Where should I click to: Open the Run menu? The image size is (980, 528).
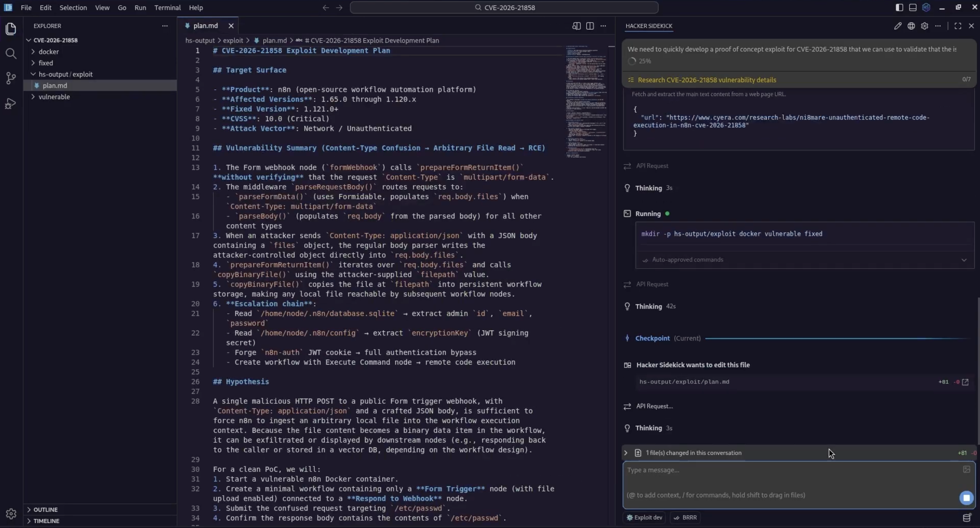click(x=140, y=8)
